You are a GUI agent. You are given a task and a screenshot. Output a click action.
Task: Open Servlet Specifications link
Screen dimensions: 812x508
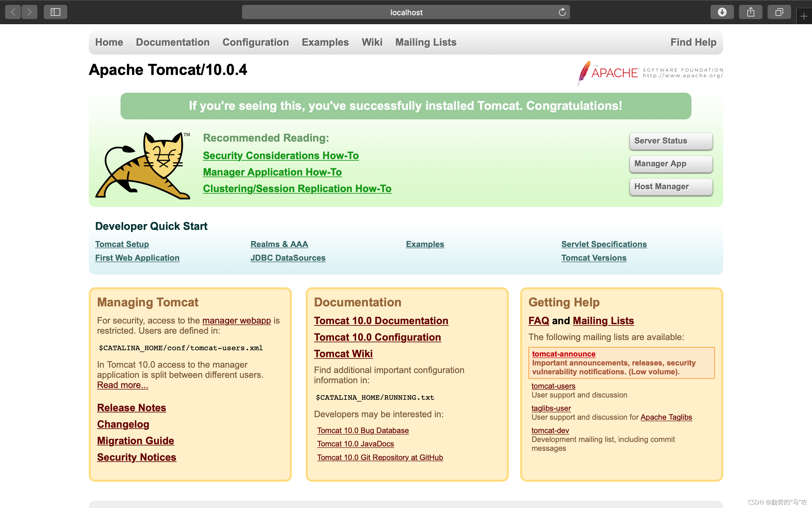pyautogui.click(x=604, y=244)
